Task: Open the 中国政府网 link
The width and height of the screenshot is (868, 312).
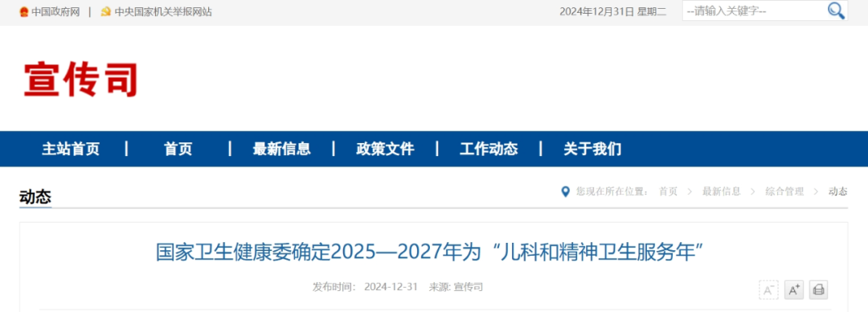Action: tap(55, 11)
